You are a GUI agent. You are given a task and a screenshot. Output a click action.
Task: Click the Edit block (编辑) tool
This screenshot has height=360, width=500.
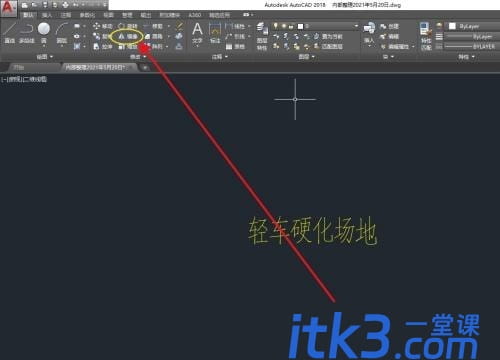pos(389,36)
